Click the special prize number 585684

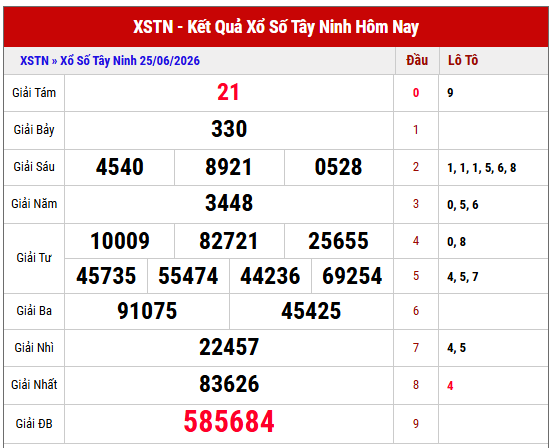(x=229, y=421)
